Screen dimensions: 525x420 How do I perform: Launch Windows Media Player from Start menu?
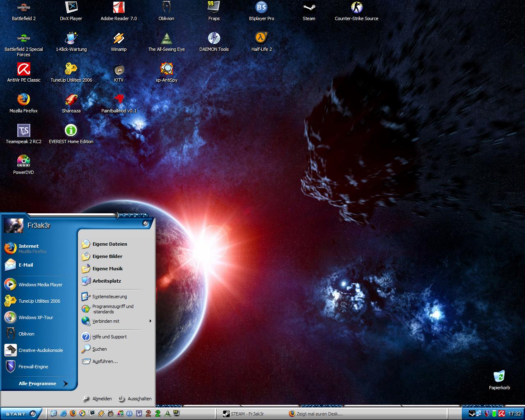[39, 285]
